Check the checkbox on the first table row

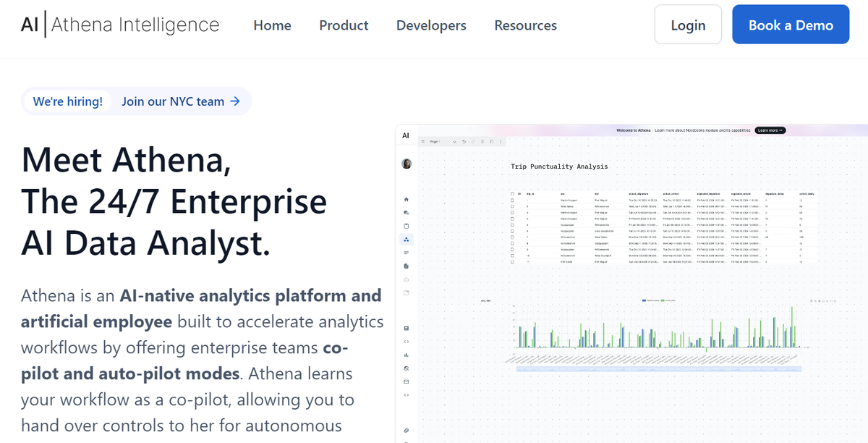[x=511, y=200]
